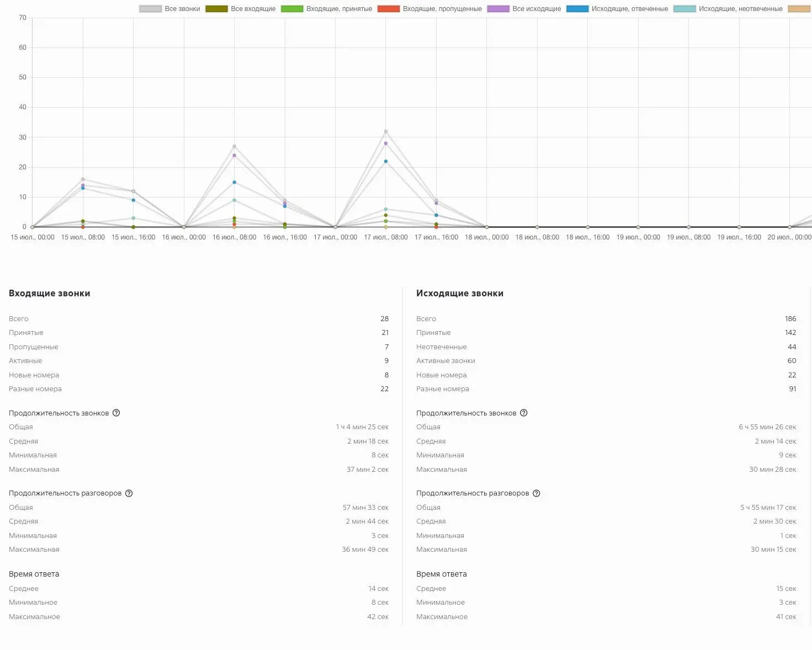The width and height of the screenshot is (812, 650).
Task: Click incoming Всего value 28
Action: coord(385,319)
